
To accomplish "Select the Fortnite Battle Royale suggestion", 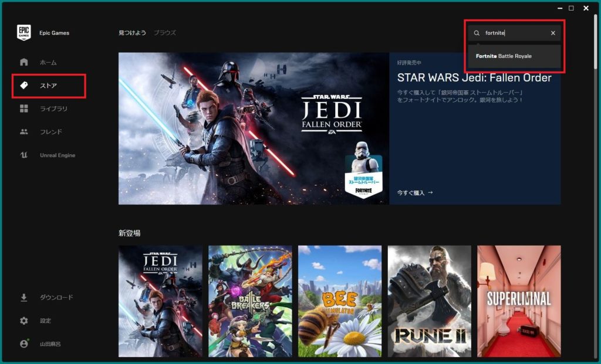I will pos(514,56).
